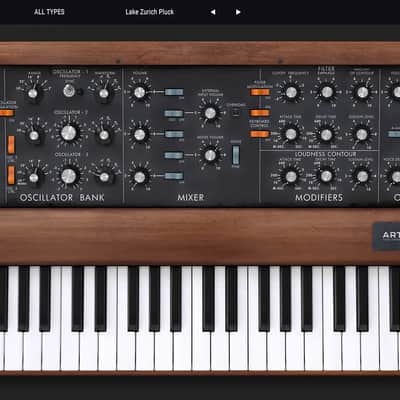Screen dimensions: 400x400
Task: Toggle the upper Keyboard Control switch
Action: tap(259, 113)
